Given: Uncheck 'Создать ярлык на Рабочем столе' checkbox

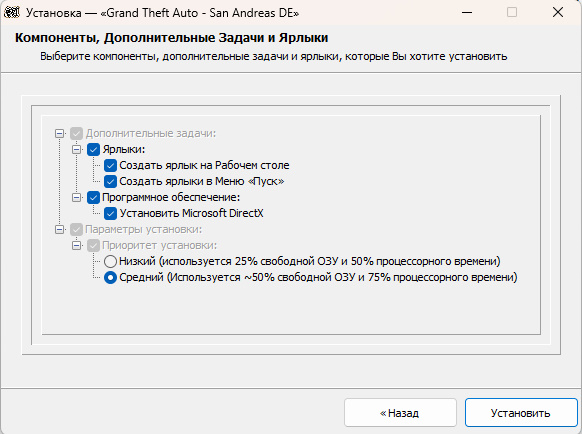Looking at the screenshot, I should pyautogui.click(x=110, y=166).
